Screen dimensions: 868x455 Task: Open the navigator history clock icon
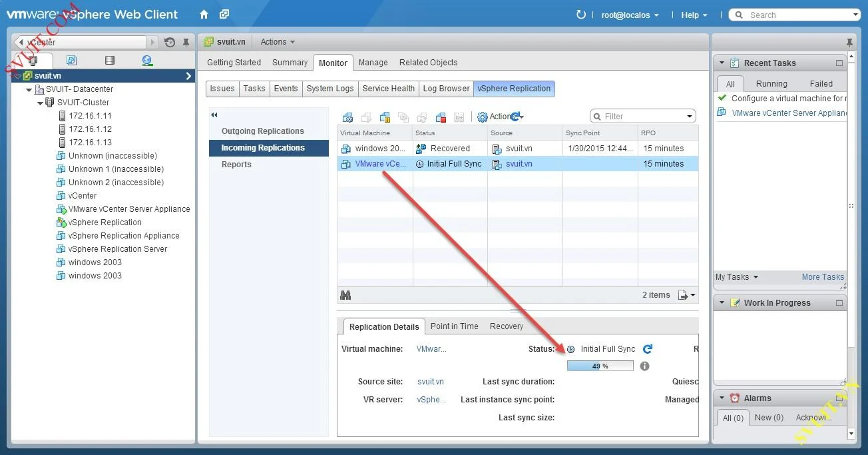click(170, 42)
